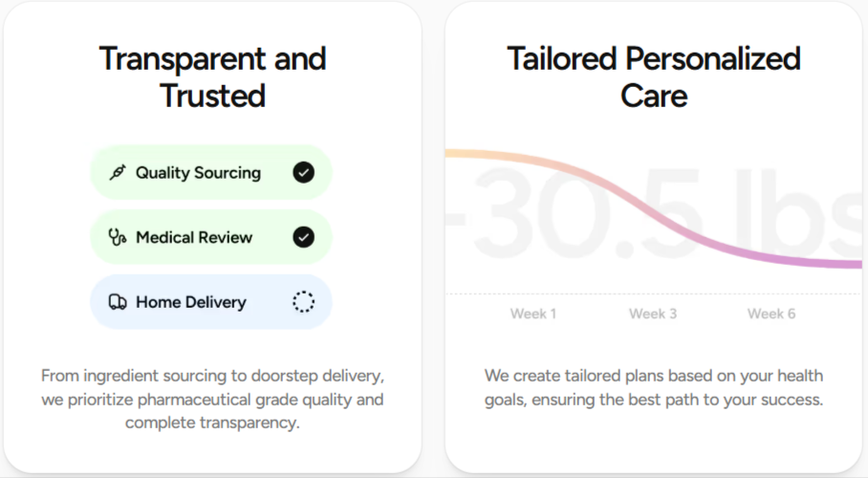Click the delivery truck icon
Image resolution: width=868 pixels, height=478 pixels.
tap(118, 302)
